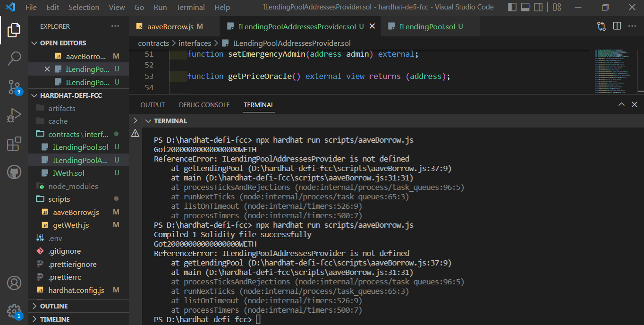644x325 pixels.
Task: Open the Edit menu
Action: click(x=53, y=7)
